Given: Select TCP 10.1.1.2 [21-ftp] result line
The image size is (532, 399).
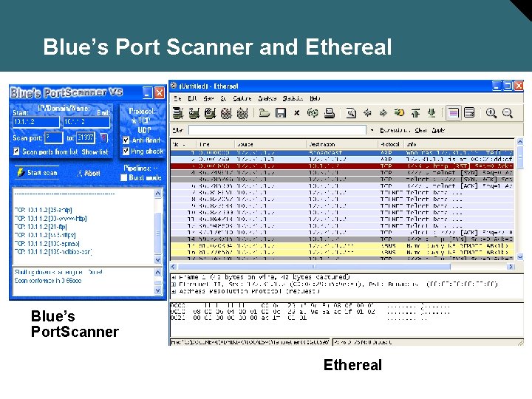Looking at the screenshot, I should coord(41,227).
